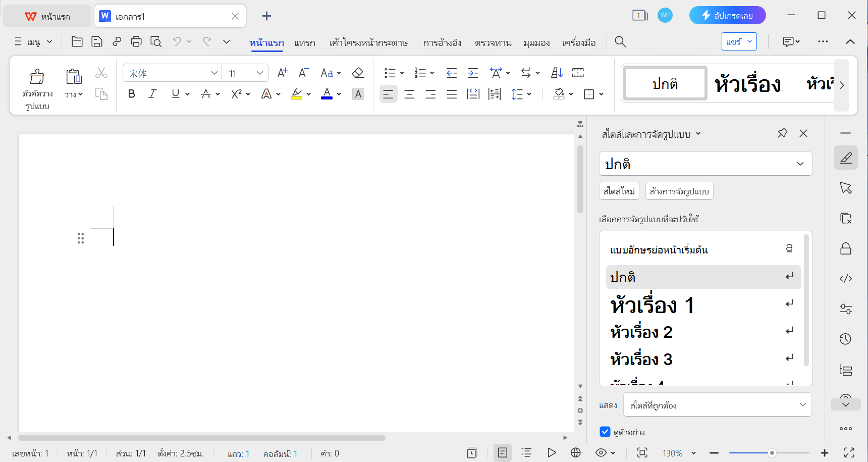Expand line spacing dropdown arrow
This screenshot has height=462, width=868.
click(x=529, y=94)
